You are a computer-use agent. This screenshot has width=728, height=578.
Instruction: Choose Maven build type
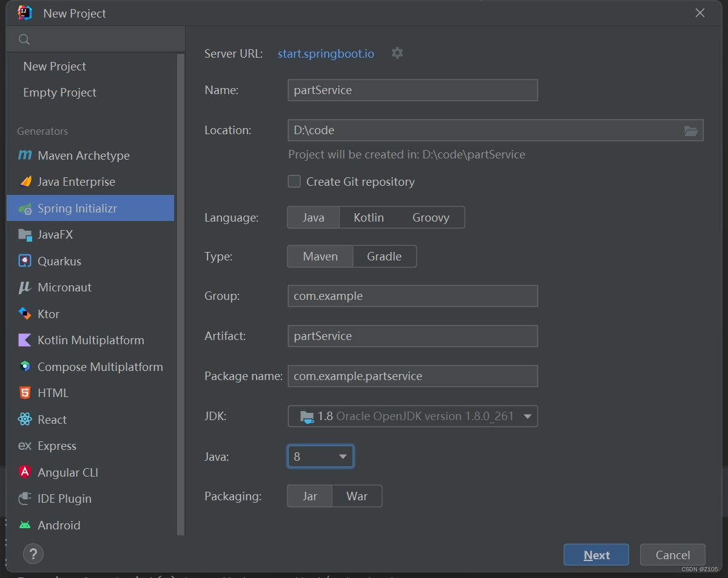point(320,256)
